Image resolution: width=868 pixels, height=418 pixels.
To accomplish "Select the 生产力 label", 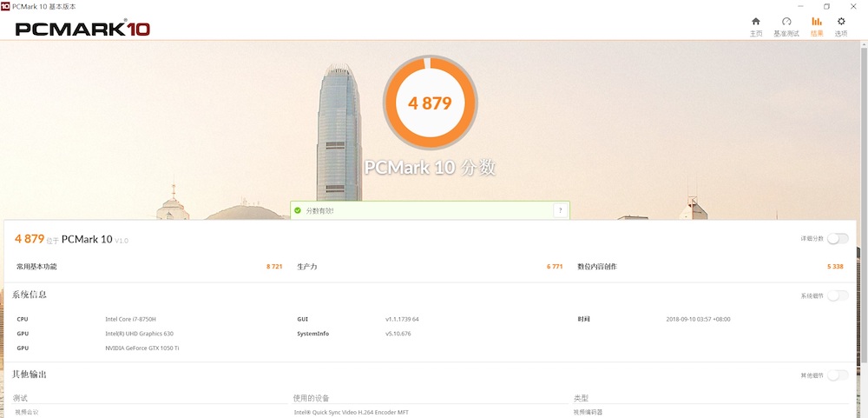I will 306,267.
